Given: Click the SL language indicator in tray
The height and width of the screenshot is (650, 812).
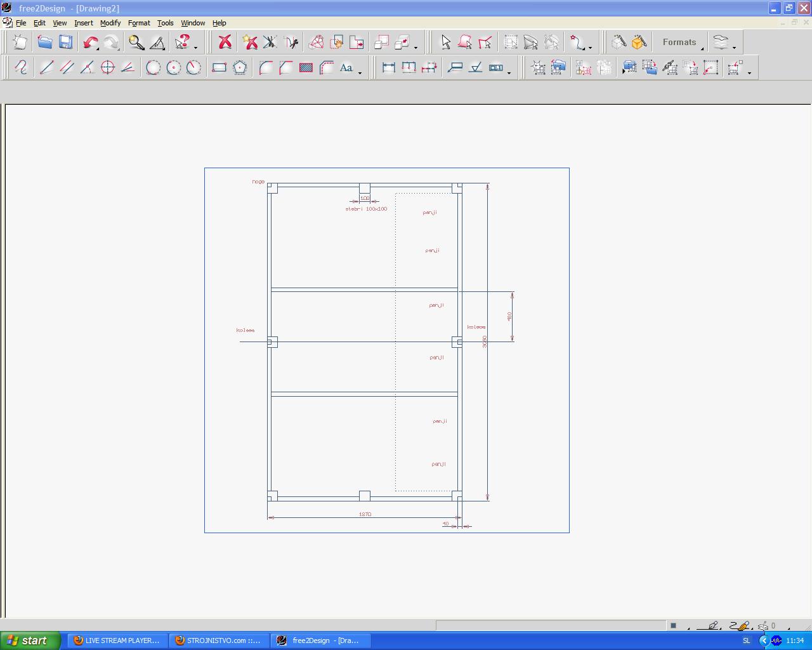Looking at the screenshot, I should click(x=747, y=640).
